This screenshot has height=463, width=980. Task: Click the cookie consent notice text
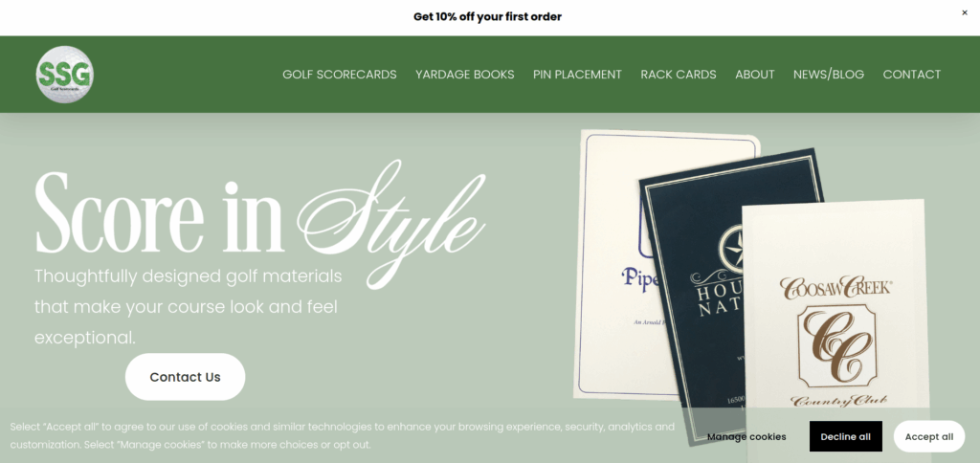(342, 436)
